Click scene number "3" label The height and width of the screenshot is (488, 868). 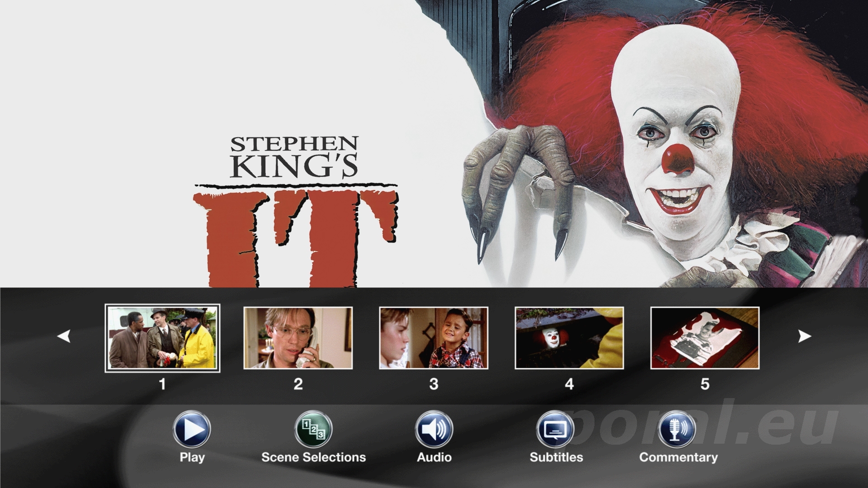(434, 384)
